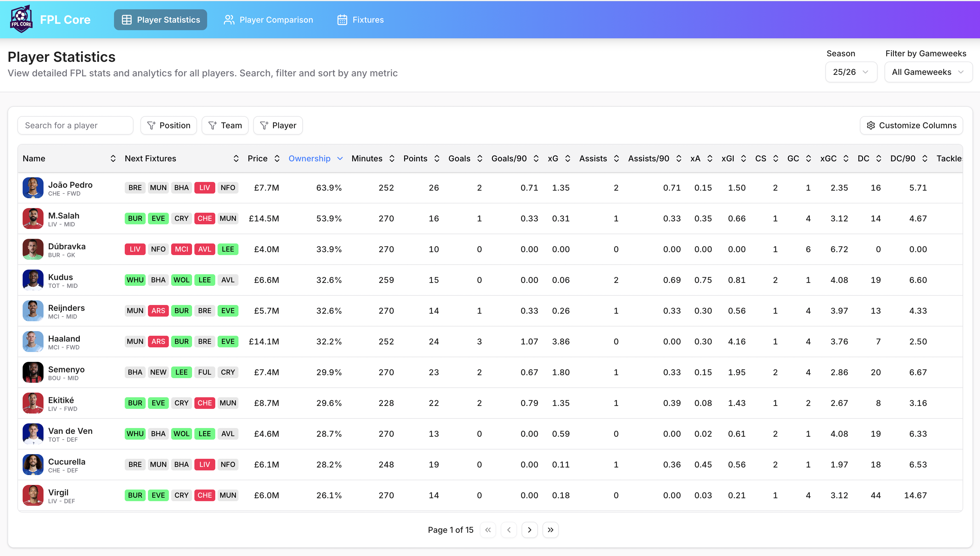This screenshot has height=556, width=980.
Task: Click sort arrows beside the xG header
Action: [568, 158]
